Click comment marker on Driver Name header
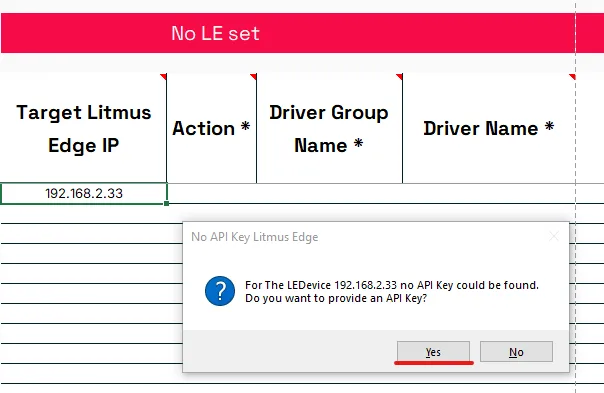The width and height of the screenshot is (604, 393). (x=572, y=76)
